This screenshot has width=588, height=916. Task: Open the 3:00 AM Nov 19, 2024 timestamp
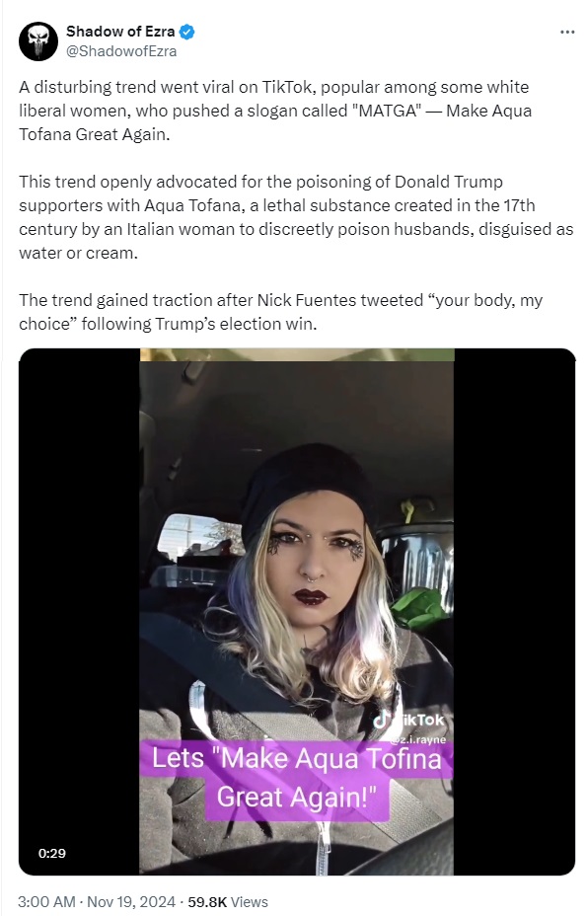tap(97, 901)
